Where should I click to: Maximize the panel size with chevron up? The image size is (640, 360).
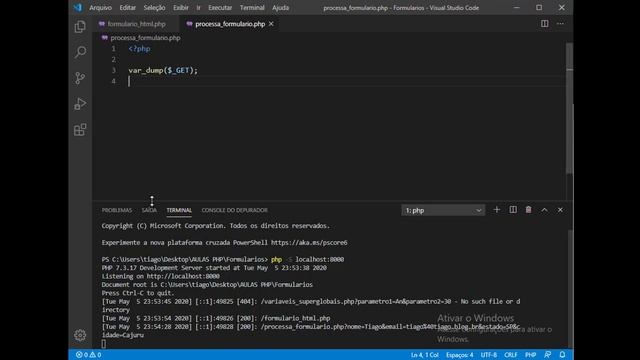(x=544, y=210)
